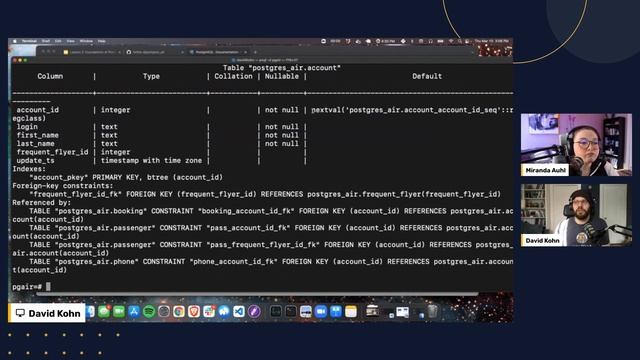Click the 'Collation' column header
Screen dimensions: 640x360
(233, 76)
